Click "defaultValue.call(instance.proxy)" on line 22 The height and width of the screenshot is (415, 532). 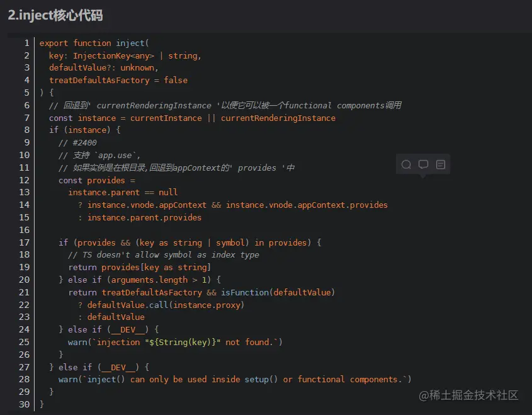click(x=165, y=305)
